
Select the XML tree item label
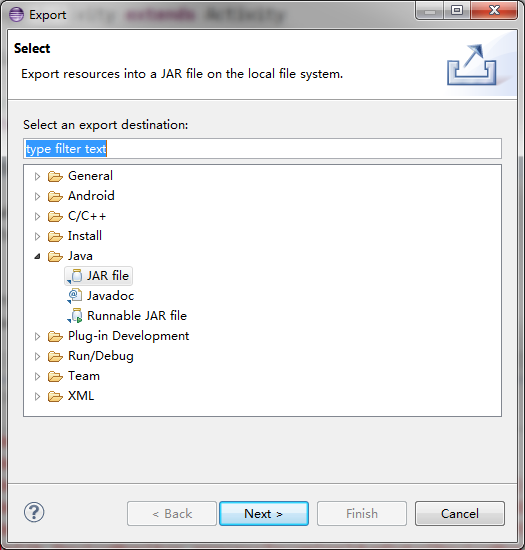click(x=81, y=396)
